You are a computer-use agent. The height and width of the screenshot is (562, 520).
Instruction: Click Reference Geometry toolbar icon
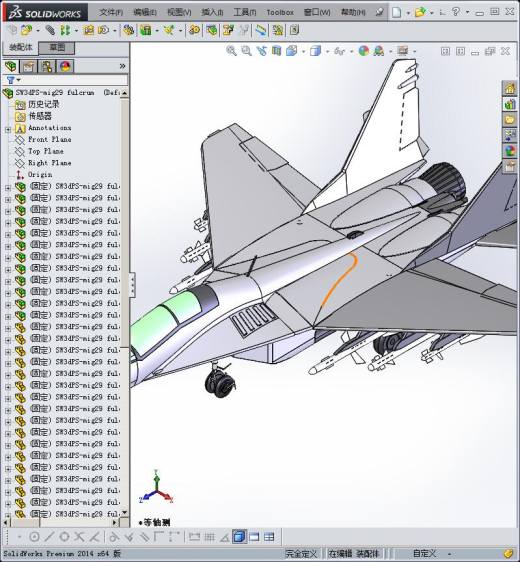click(x=169, y=30)
